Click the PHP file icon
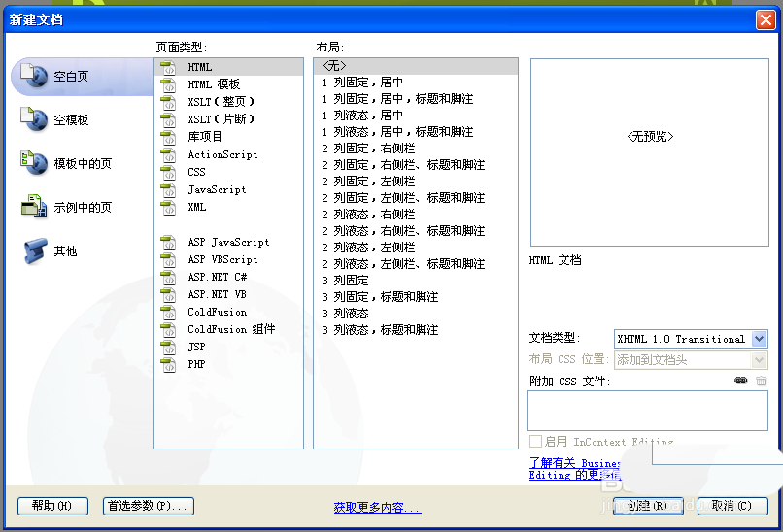The height and width of the screenshot is (532, 783). [x=168, y=365]
